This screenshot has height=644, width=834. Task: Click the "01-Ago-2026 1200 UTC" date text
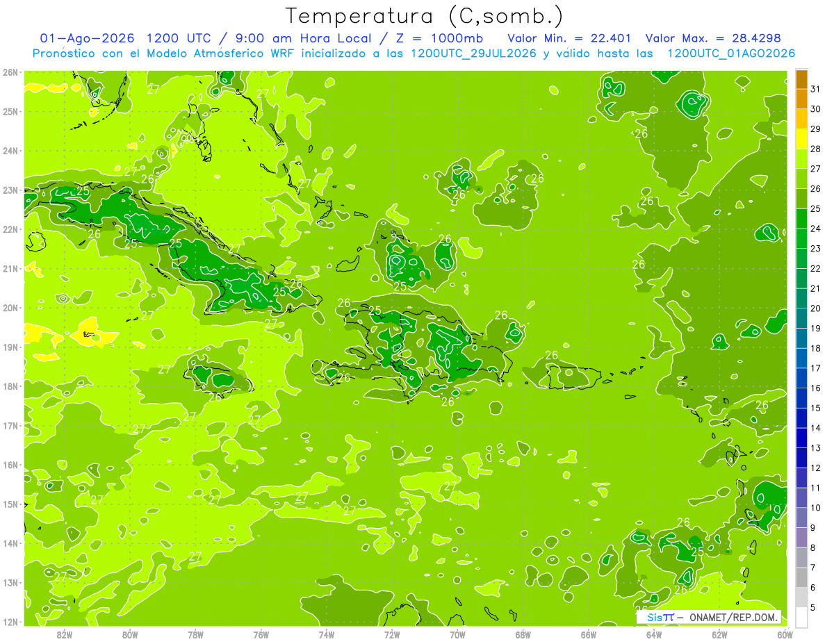[x=129, y=38]
